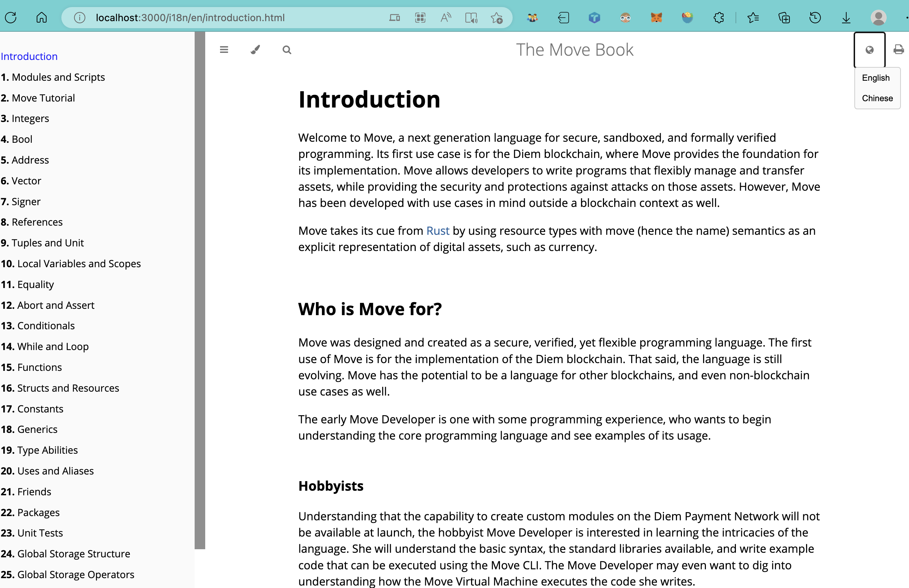Select Chinese from language menu
The height and width of the screenshot is (588, 909).
coord(877,98)
